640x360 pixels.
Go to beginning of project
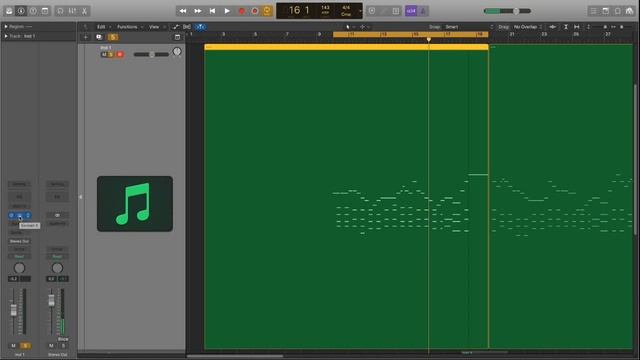tap(212, 11)
